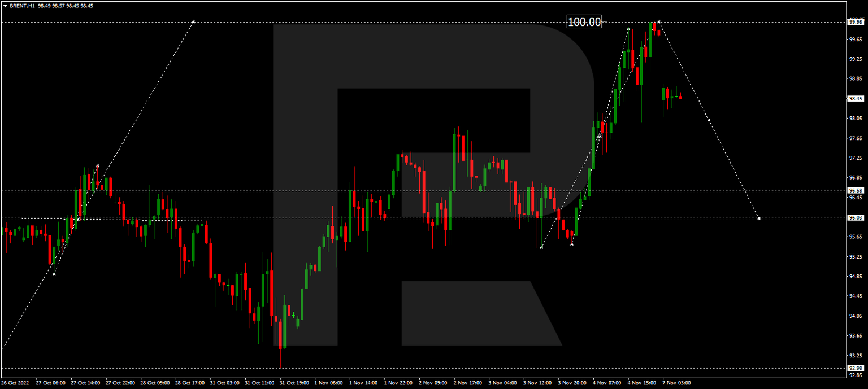Click the 31 Oct 11:00 time label
This screenshot has height=389, width=868.
click(260, 383)
